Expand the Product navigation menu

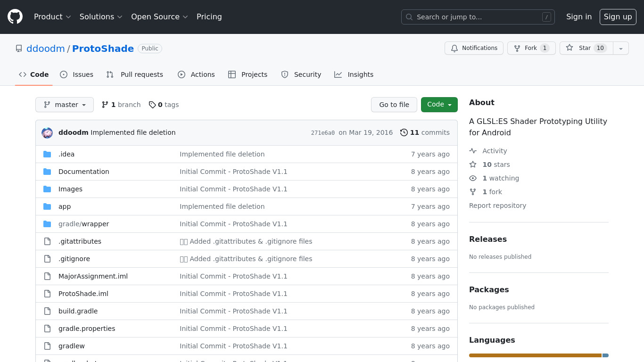coord(52,17)
